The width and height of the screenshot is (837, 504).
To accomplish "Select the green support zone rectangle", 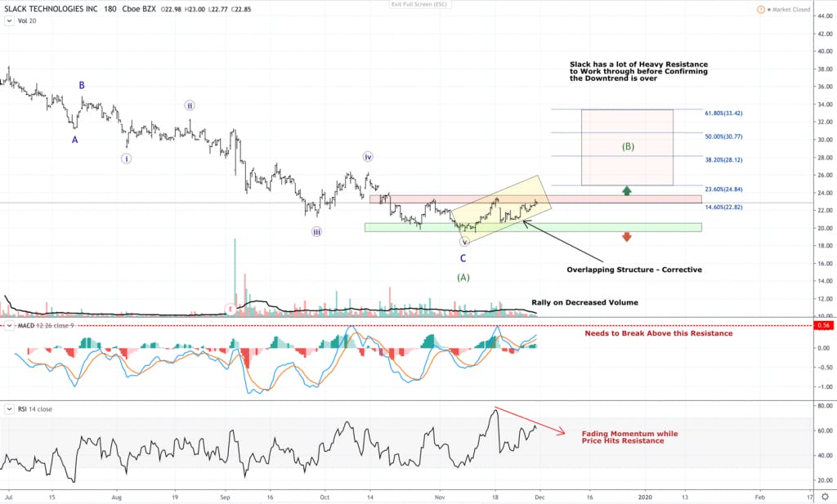I will [533, 227].
